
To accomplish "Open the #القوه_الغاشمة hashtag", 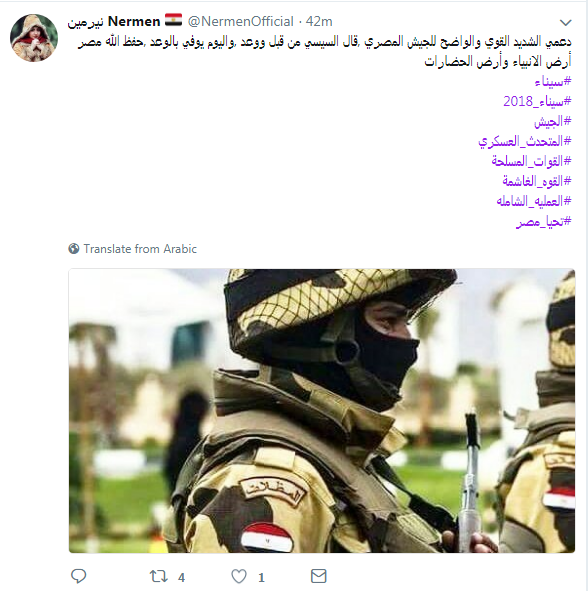I will [x=537, y=181].
